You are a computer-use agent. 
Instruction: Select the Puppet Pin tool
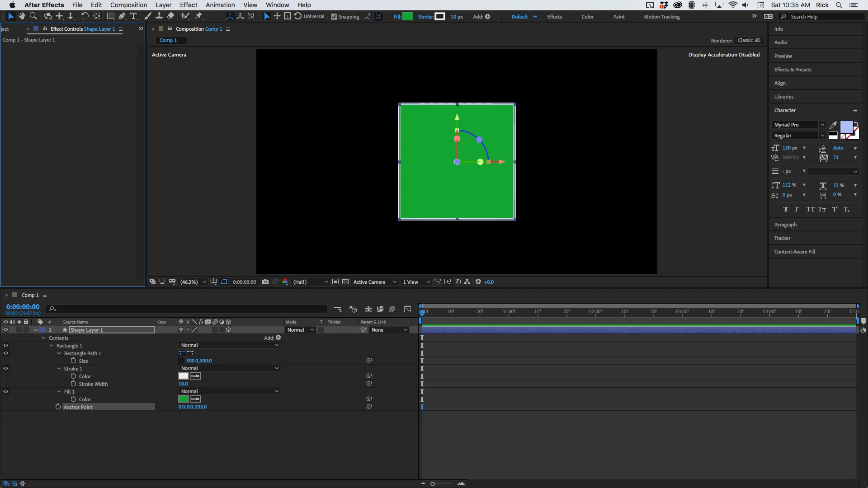coord(199,16)
